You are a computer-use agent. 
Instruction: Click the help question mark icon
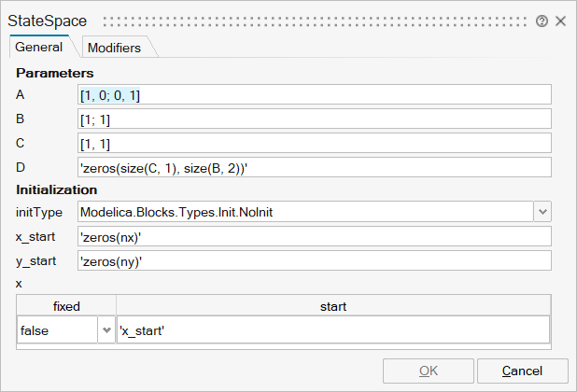[x=542, y=21]
